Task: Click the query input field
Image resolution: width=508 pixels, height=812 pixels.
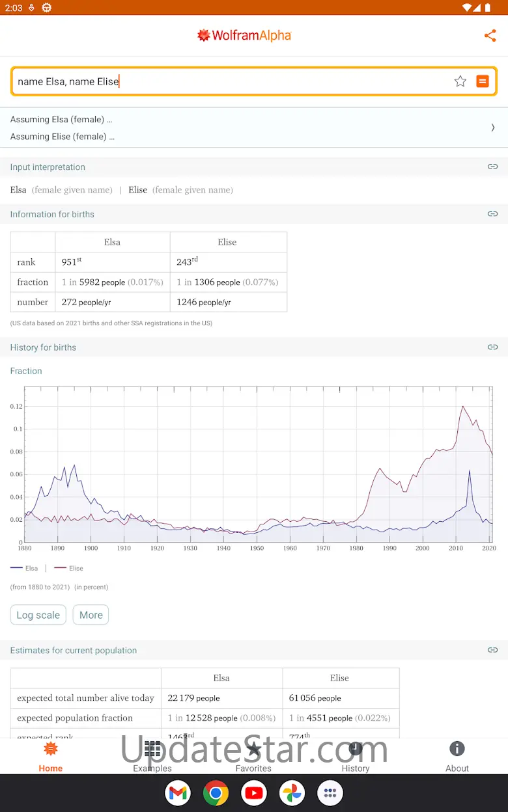Action: (228, 81)
